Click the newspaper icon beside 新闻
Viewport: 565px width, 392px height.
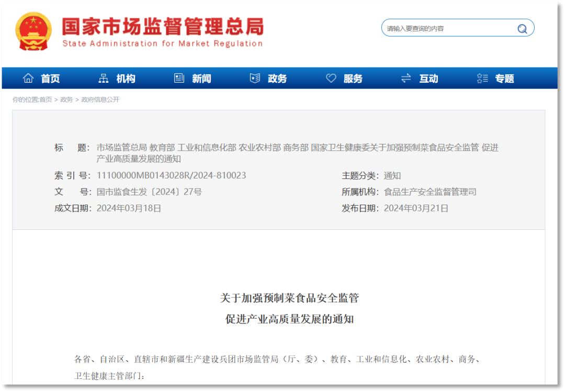pyautogui.click(x=179, y=78)
